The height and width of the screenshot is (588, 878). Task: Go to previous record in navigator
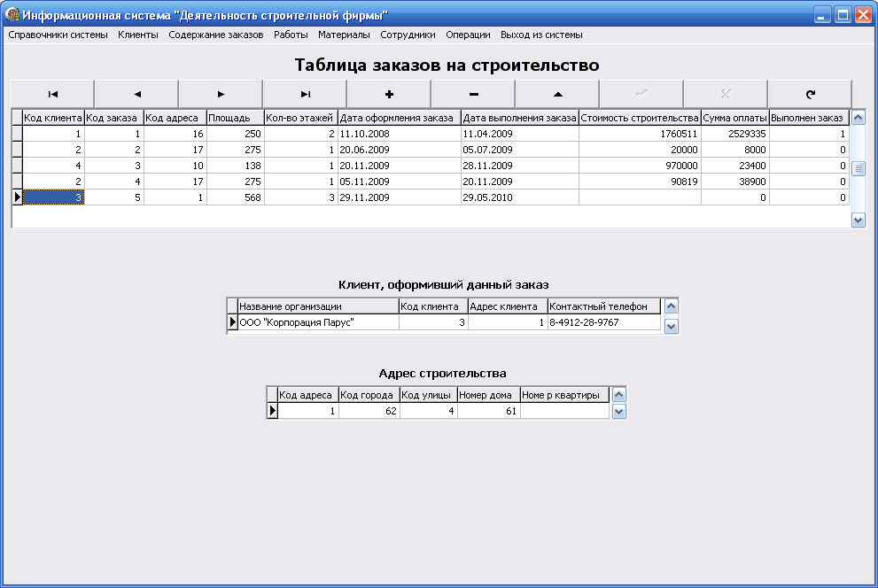pyautogui.click(x=136, y=94)
